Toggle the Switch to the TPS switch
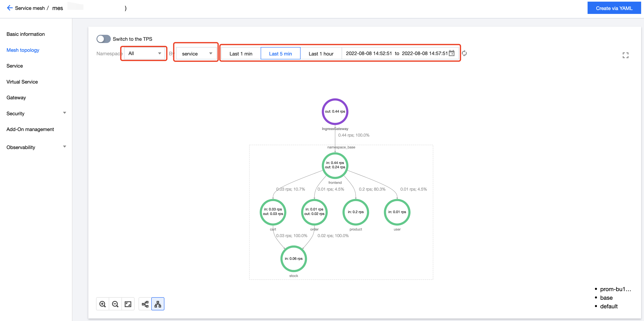 pyautogui.click(x=103, y=39)
